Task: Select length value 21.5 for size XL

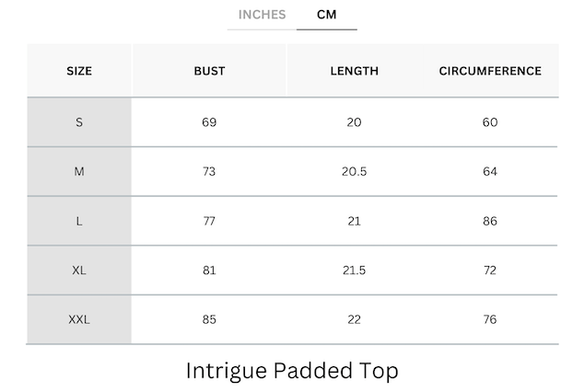Action: tap(354, 271)
